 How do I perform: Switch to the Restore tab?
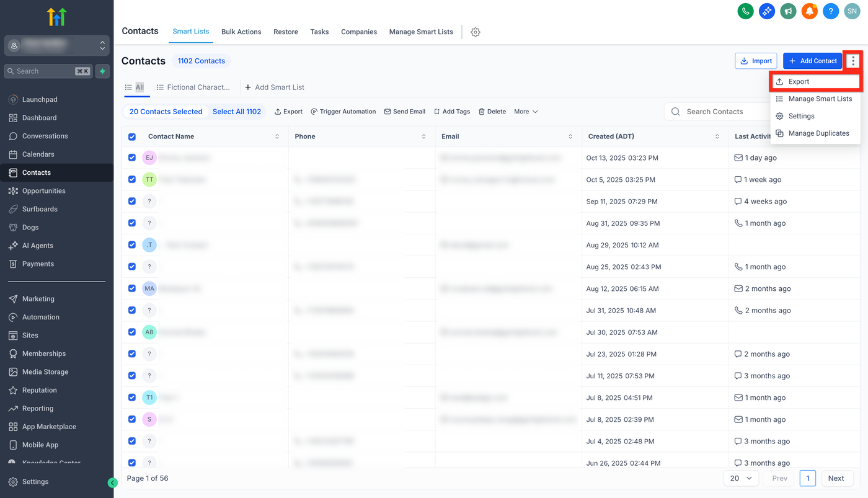(x=286, y=32)
